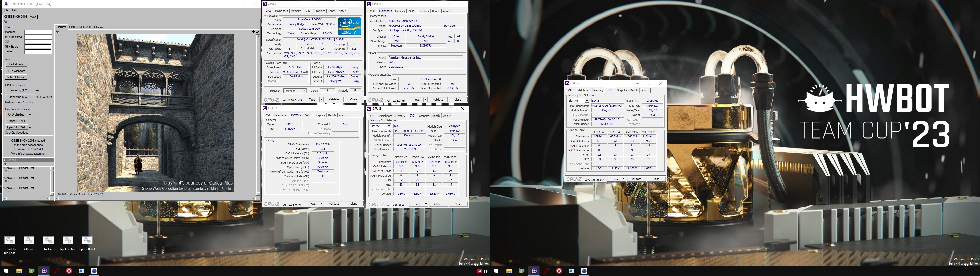Click Validate in the Slot #4 SPD window

[636, 179]
